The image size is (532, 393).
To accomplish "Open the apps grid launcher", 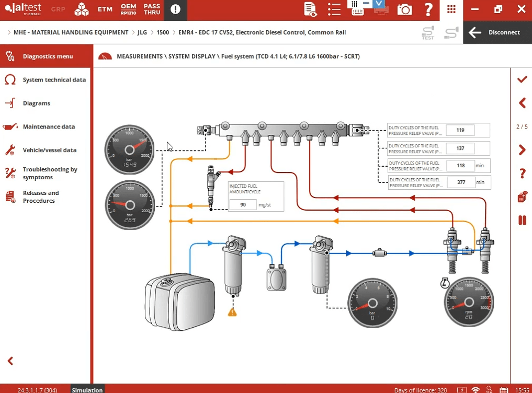I will [451, 9].
